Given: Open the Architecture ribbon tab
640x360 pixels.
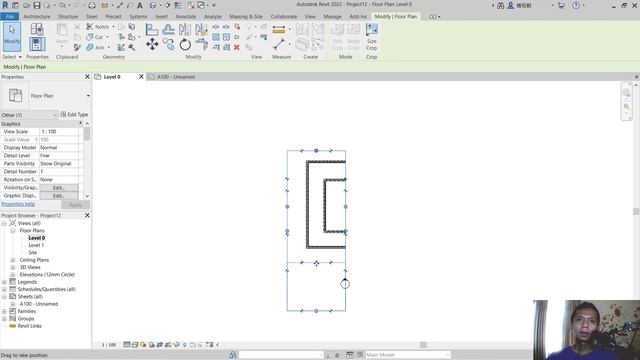Looking at the screenshot, I should click(37, 17).
